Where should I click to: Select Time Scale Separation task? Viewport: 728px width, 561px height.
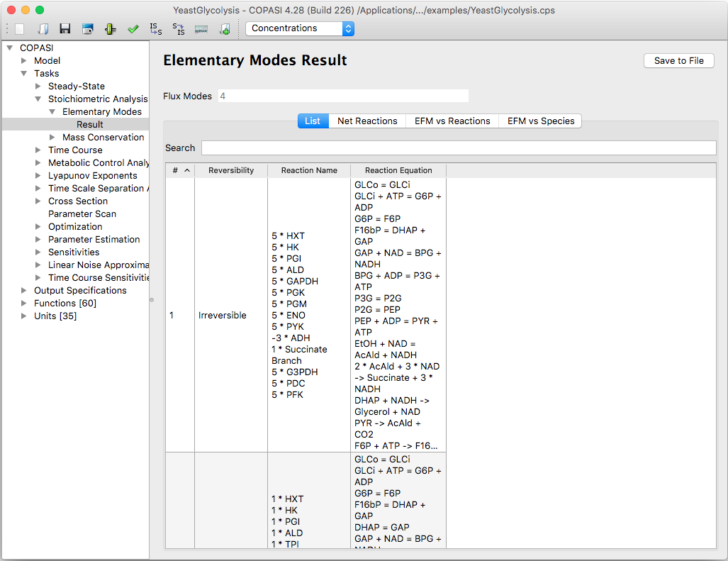pos(98,188)
